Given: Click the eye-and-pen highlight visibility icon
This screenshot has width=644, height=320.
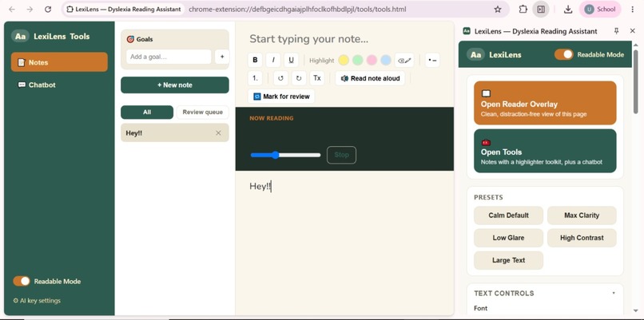Looking at the screenshot, I should [x=404, y=61].
